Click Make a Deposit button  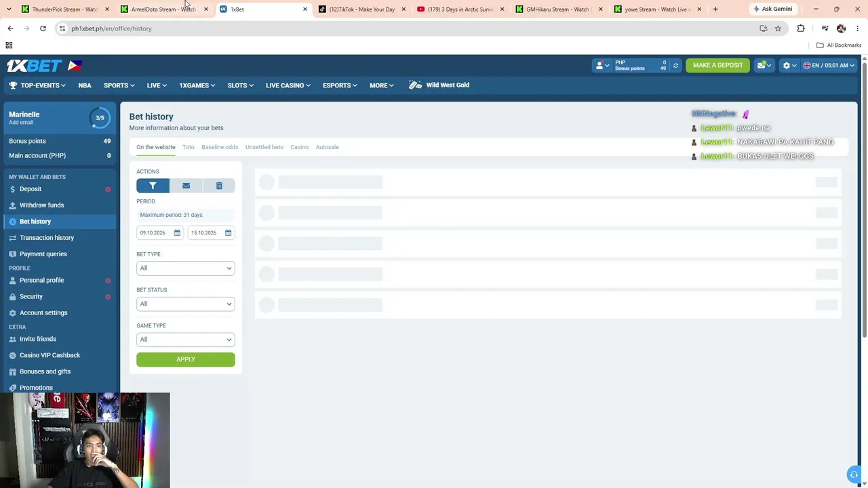click(x=717, y=65)
